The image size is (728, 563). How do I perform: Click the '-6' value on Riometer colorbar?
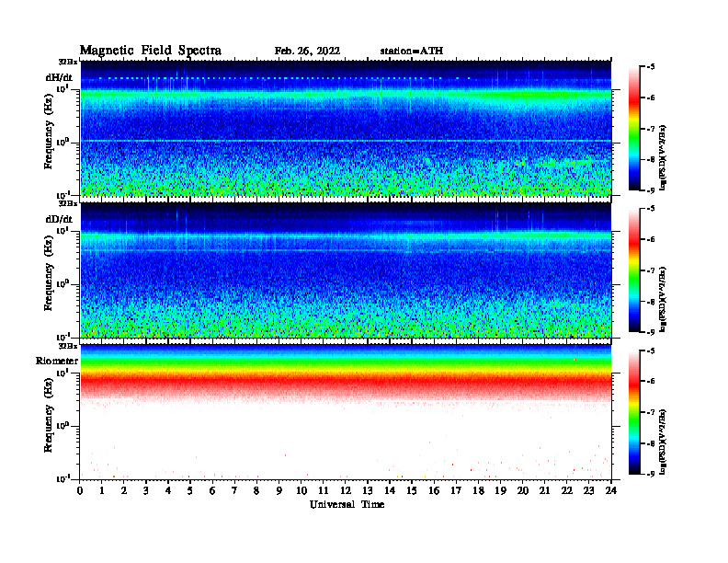651,382
